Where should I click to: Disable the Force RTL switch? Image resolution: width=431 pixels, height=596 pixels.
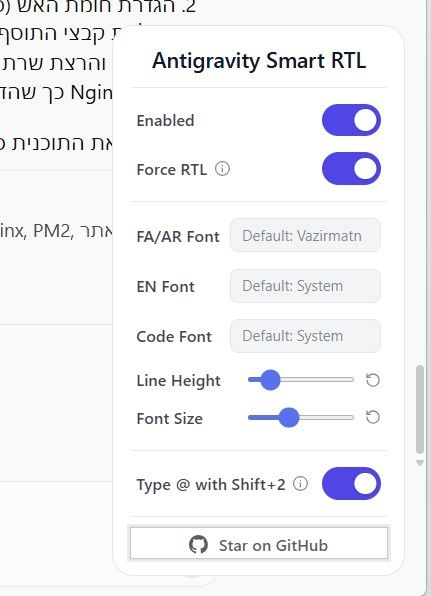point(351,168)
